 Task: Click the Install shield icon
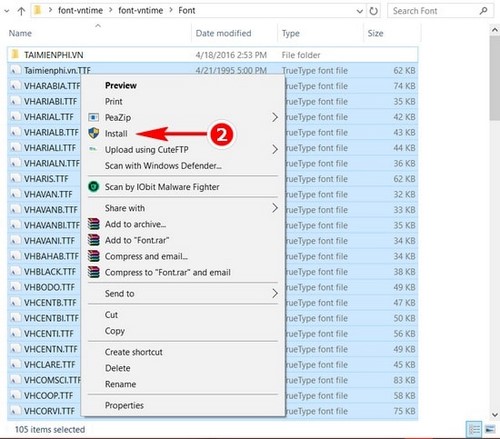click(94, 133)
